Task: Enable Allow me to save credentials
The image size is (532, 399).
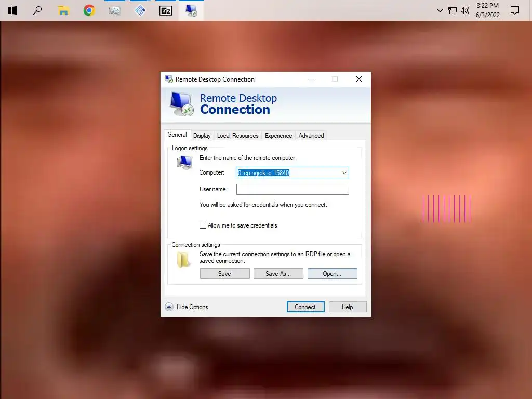Action: [x=203, y=225]
